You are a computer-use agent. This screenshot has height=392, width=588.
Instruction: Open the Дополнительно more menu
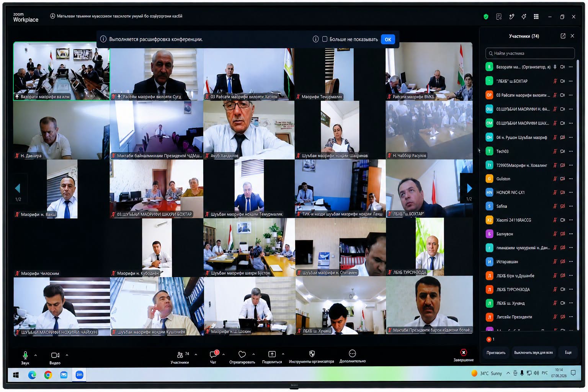point(353,356)
